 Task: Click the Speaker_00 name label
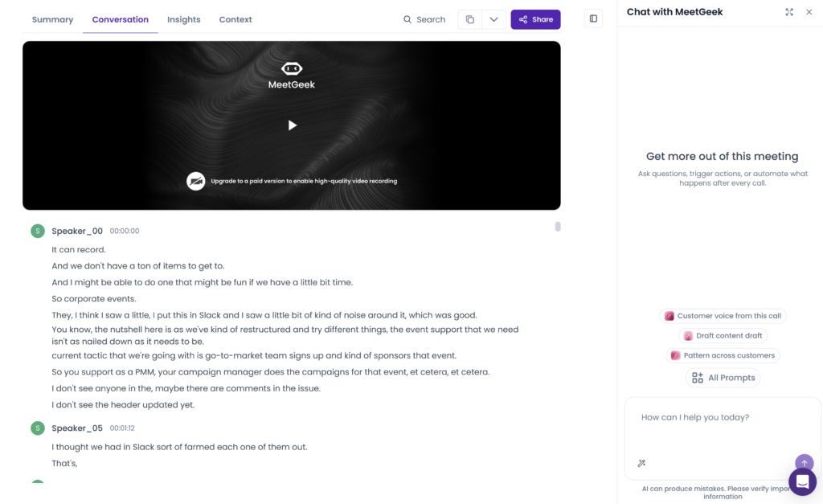pyautogui.click(x=77, y=231)
